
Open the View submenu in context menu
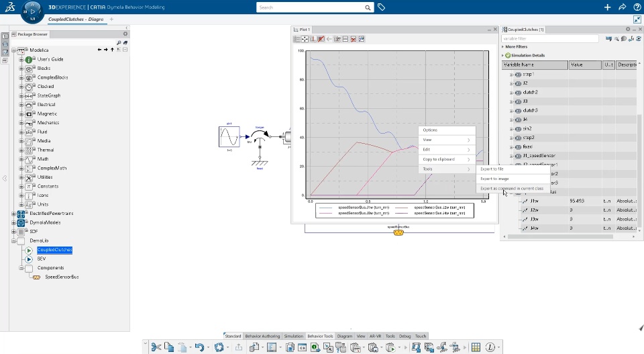(447, 140)
